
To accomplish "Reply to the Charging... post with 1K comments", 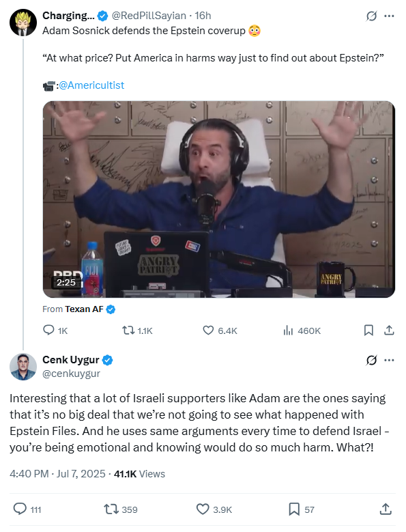I will pyautogui.click(x=55, y=331).
